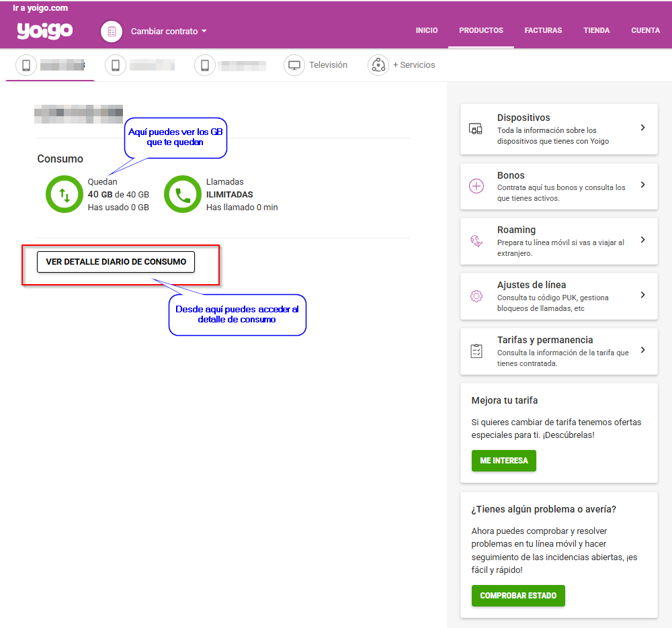Open the Cambiar contrato dropdown

click(169, 32)
